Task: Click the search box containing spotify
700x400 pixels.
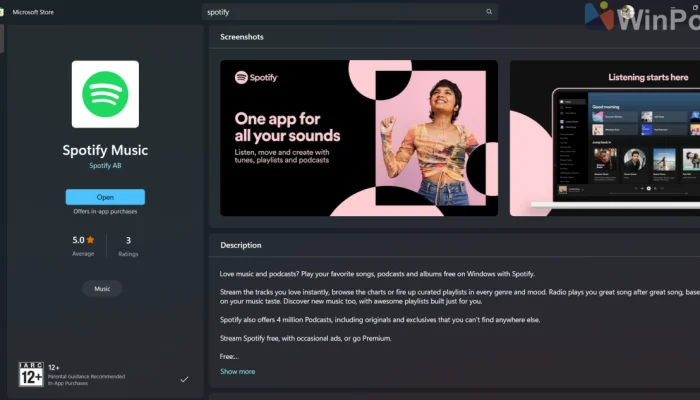Action: (x=340, y=12)
